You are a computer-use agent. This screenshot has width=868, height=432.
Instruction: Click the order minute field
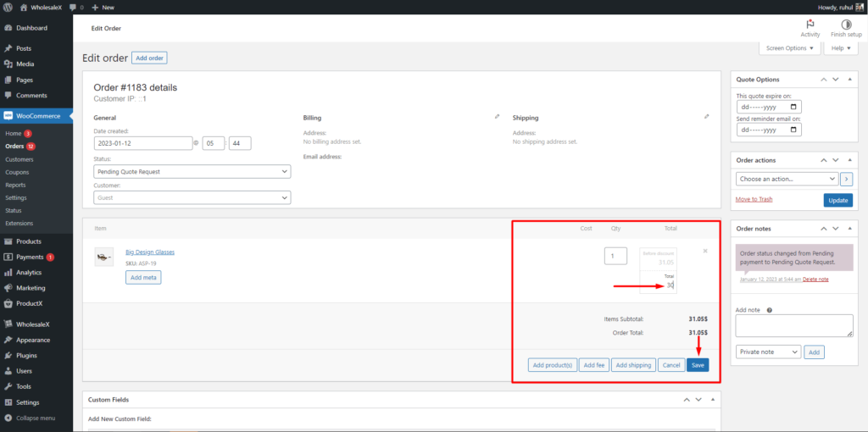(240, 143)
